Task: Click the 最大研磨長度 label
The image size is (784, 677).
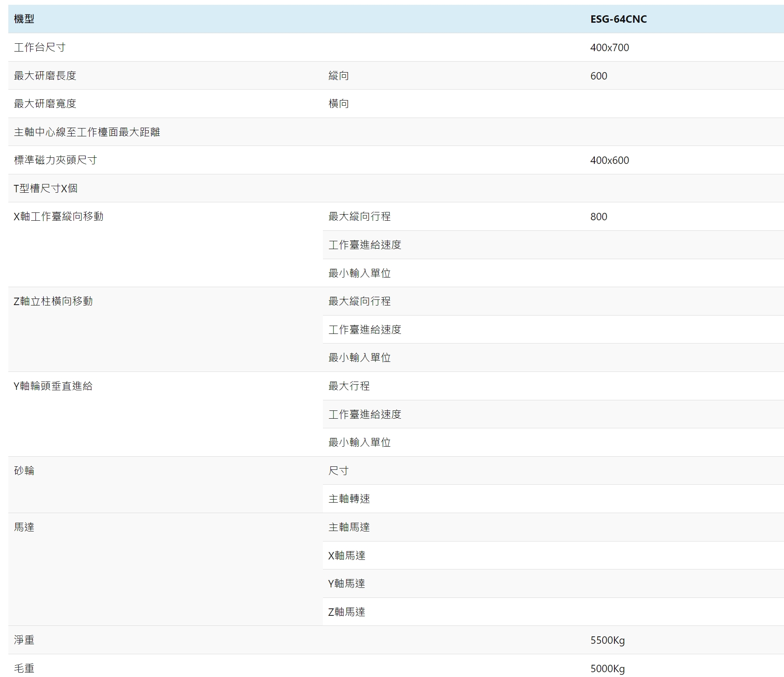Action: point(45,76)
